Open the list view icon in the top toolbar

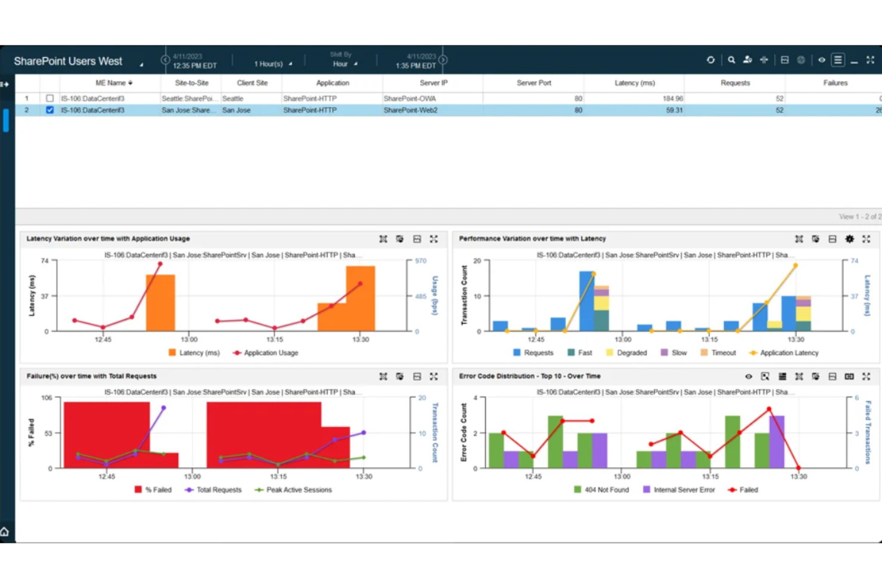click(838, 60)
